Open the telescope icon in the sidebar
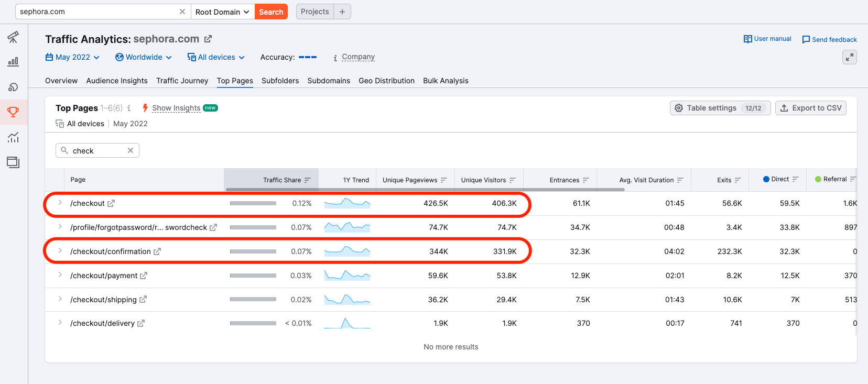This screenshot has height=384, width=868. coord(13,37)
